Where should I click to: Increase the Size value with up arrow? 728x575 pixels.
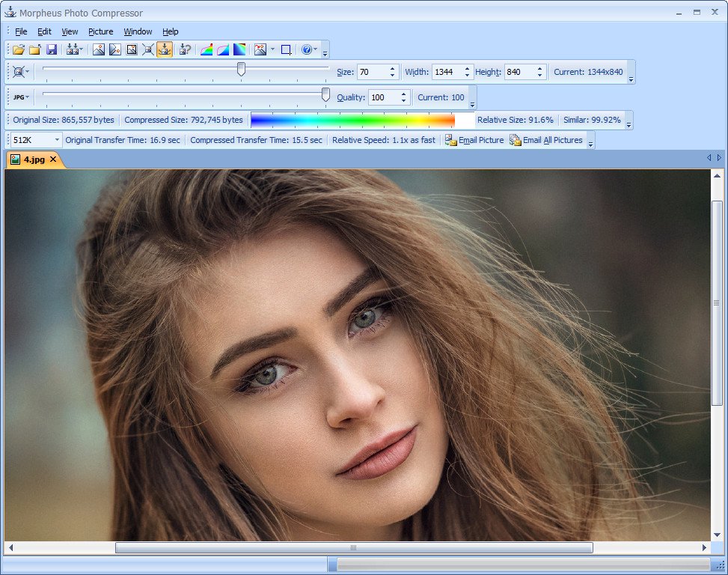[392, 69]
